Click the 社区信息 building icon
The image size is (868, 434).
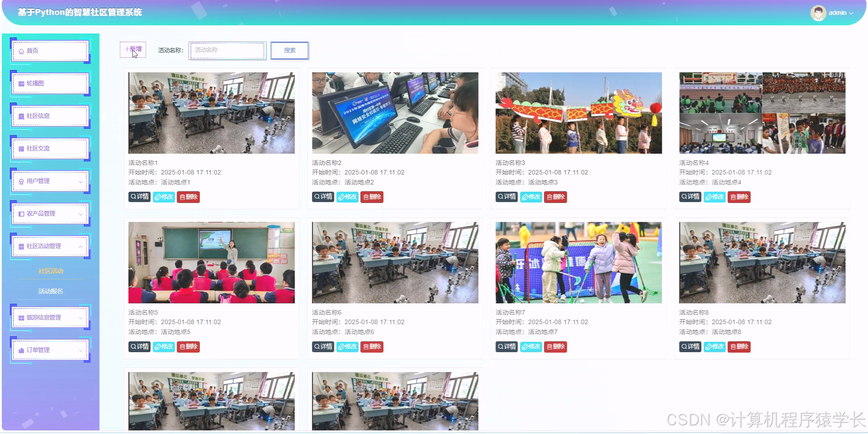21,116
